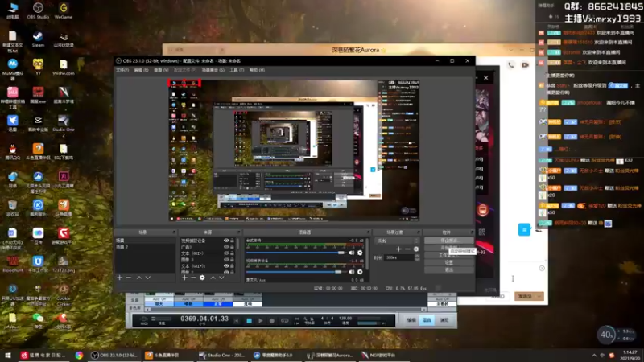Open audio settings gear for second mixer channel
The width and height of the screenshot is (644, 362).
click(360, 272)
